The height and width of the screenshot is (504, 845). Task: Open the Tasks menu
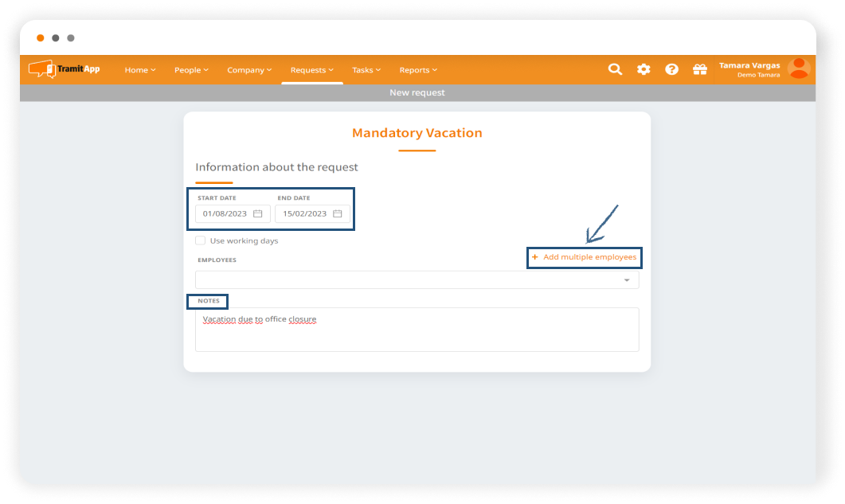366,70
